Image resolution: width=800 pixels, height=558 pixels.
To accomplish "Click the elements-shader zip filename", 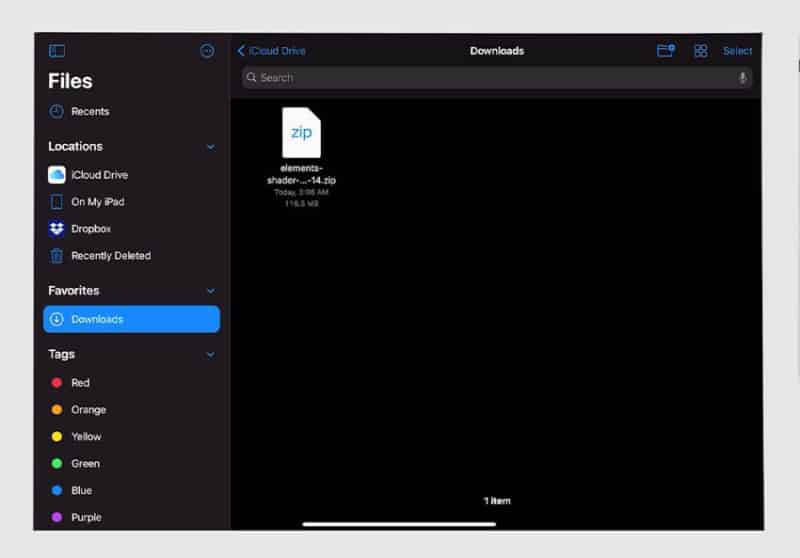I will (301, 174).
